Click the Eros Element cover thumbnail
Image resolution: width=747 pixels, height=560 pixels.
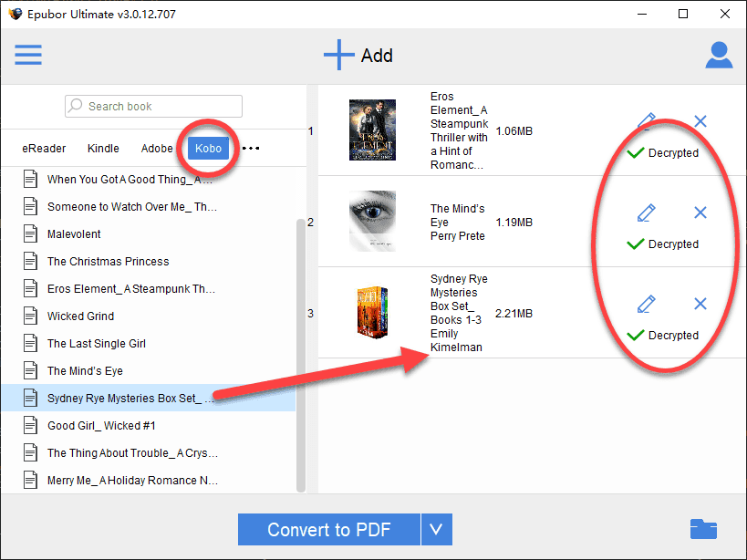pos(372,130)
